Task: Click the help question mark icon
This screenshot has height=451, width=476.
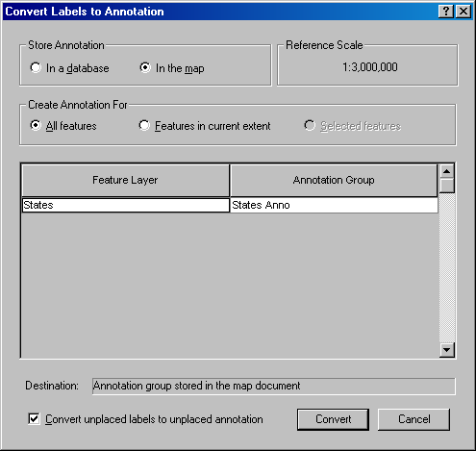Action: point(446,12)
